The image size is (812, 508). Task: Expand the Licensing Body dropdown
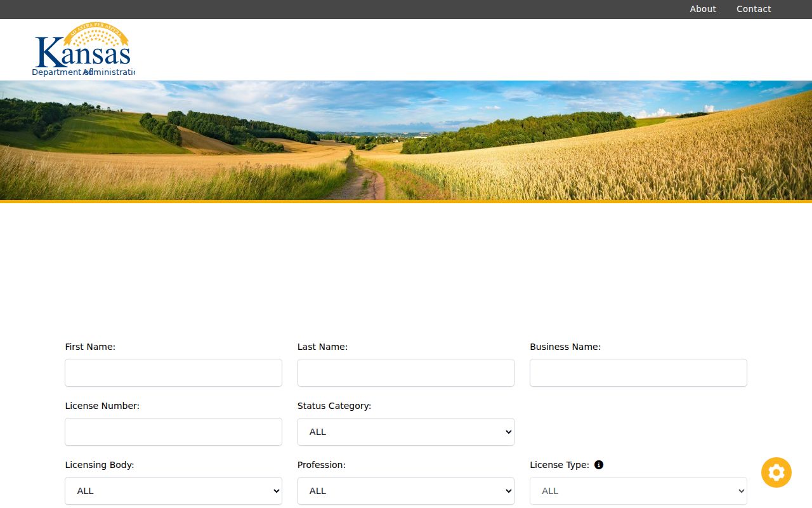click(173, 491)
